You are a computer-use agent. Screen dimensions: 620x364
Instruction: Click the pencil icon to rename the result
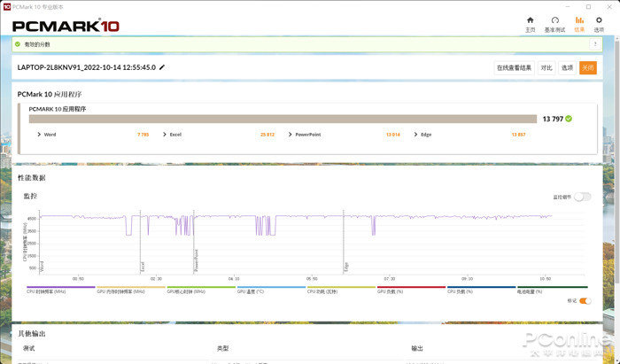tap(162, 67)
